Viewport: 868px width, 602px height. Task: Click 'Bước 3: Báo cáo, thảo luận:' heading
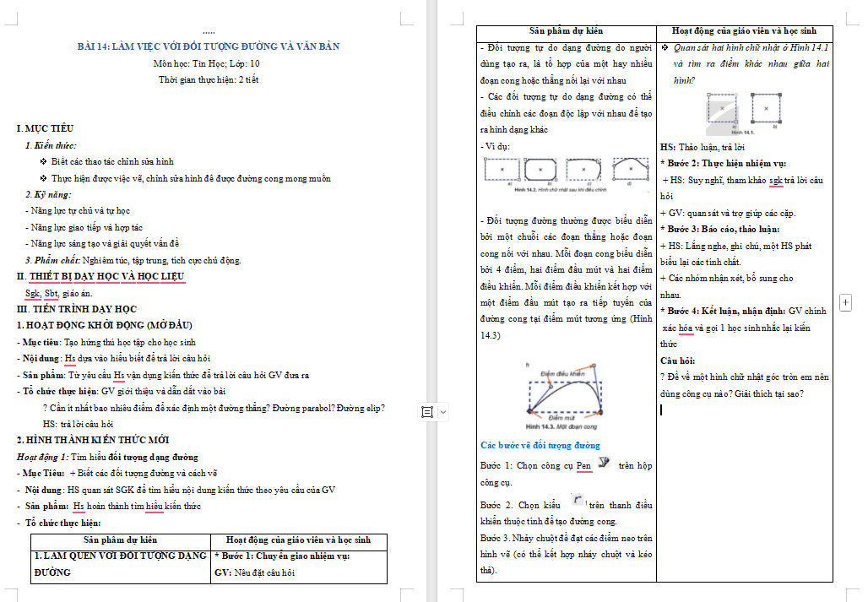[x=719, y=229]
